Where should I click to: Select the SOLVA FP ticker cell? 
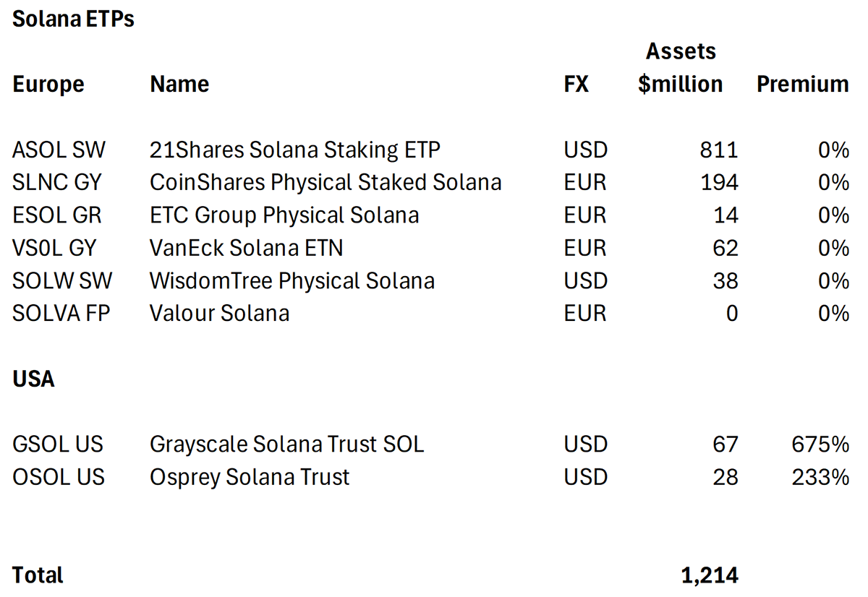pos(61,313)
